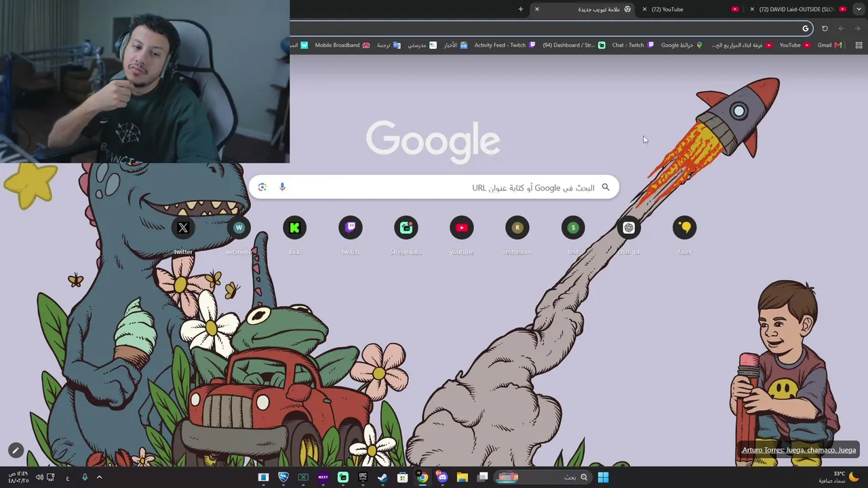Open the YouTube bookmark in bookmarks bar
868x488 pixels.
[x=795, y=45]
